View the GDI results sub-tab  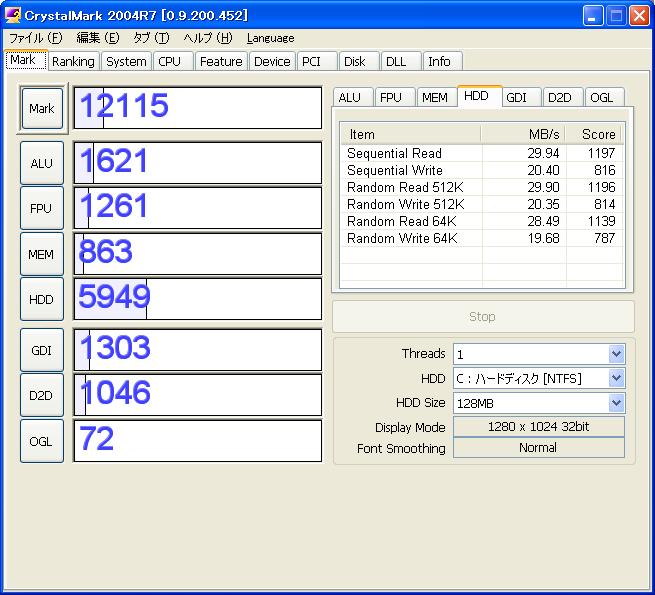521,97
